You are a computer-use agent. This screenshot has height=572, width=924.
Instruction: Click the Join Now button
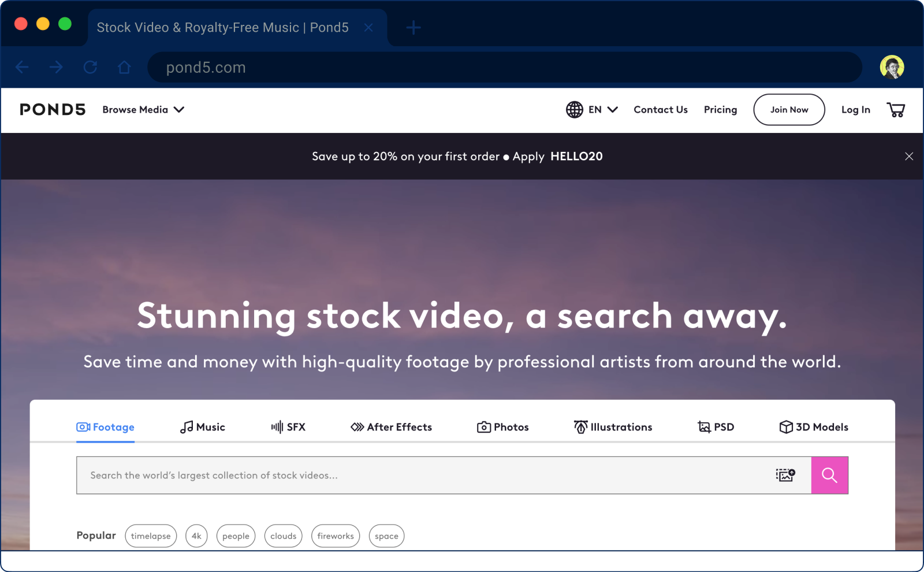[789, 110]
